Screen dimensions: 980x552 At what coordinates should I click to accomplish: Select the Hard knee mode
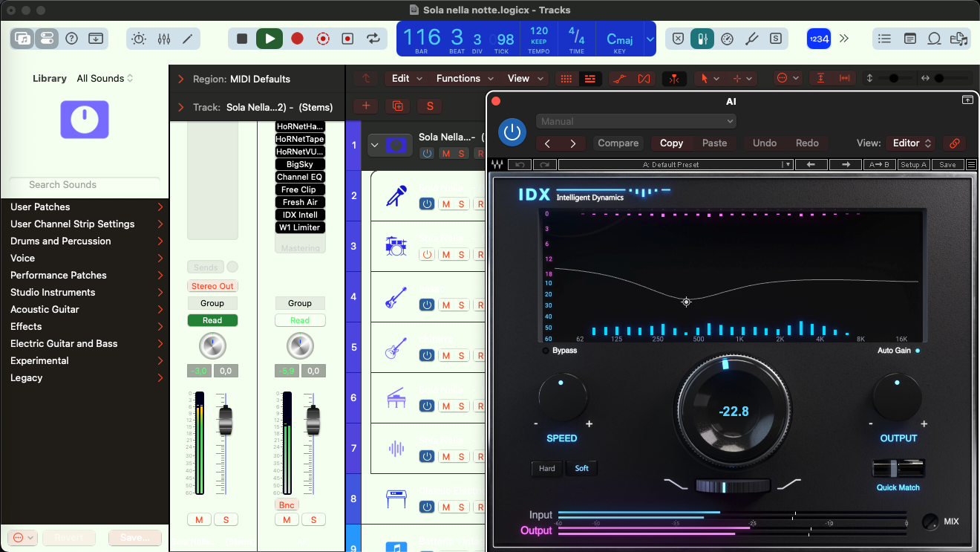(x=547, y=468)
